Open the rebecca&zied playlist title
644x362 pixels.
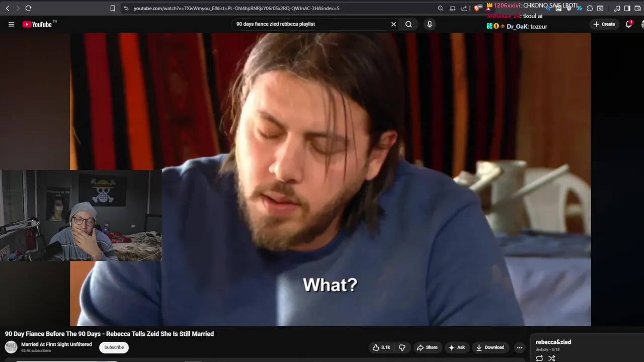pos(553,342)
